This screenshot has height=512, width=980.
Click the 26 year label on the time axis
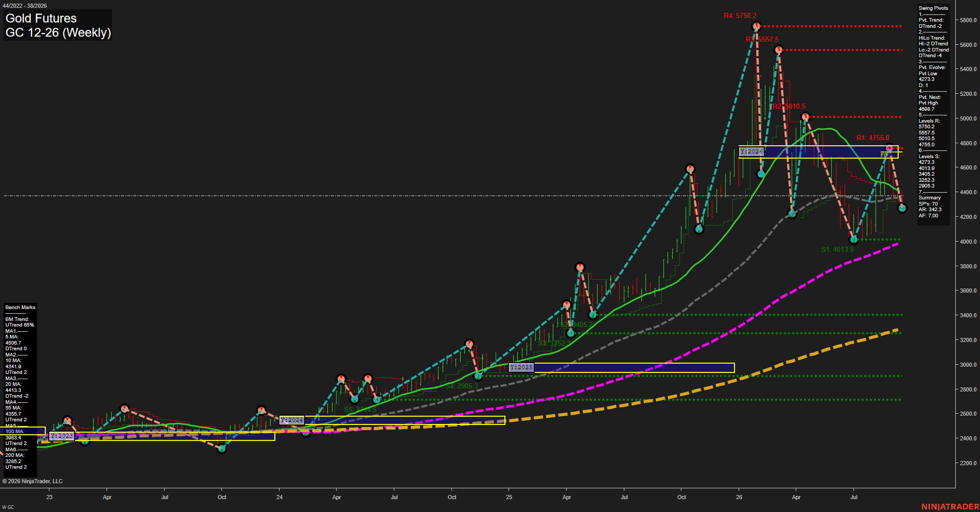click(739, 497)
